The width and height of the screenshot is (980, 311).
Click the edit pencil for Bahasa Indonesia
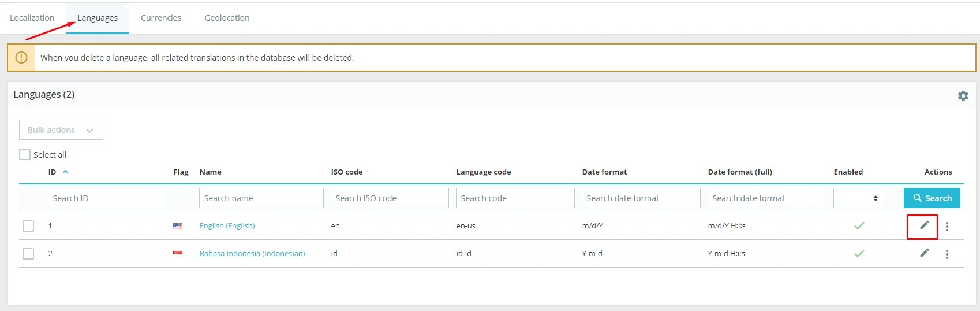pyautogui.click(x=924, y=253)
